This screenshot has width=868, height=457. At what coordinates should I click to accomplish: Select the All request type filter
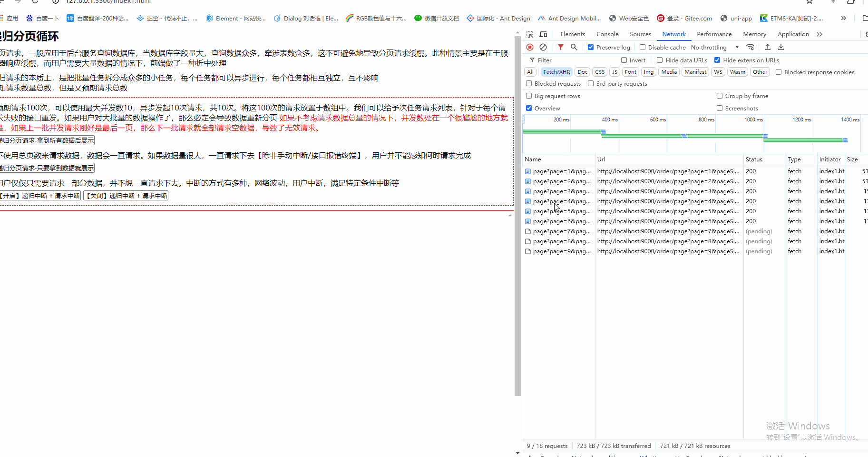point(530,72)
